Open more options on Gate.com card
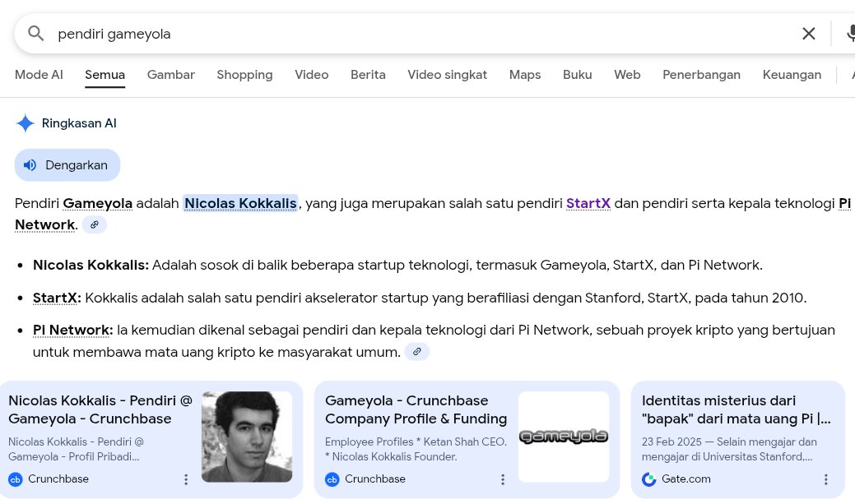Image resolution: width=855 pixels, height=504 pixels. 826,479
